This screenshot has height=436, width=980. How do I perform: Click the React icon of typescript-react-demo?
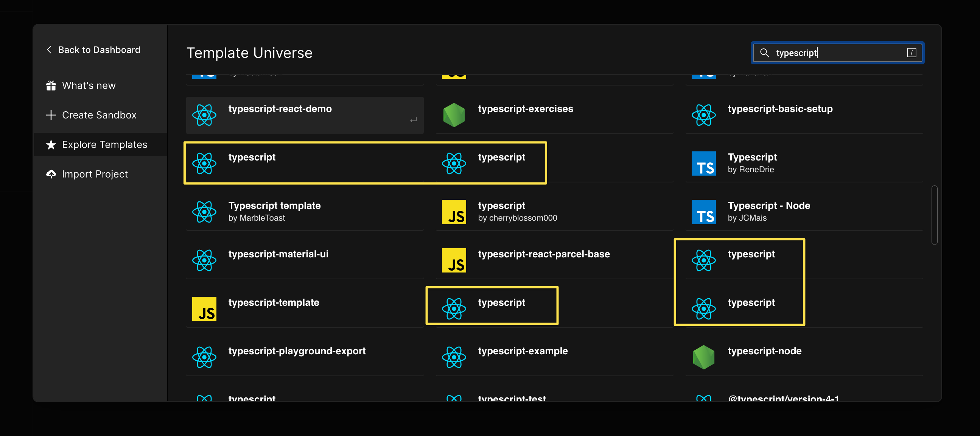click(204, 115)
